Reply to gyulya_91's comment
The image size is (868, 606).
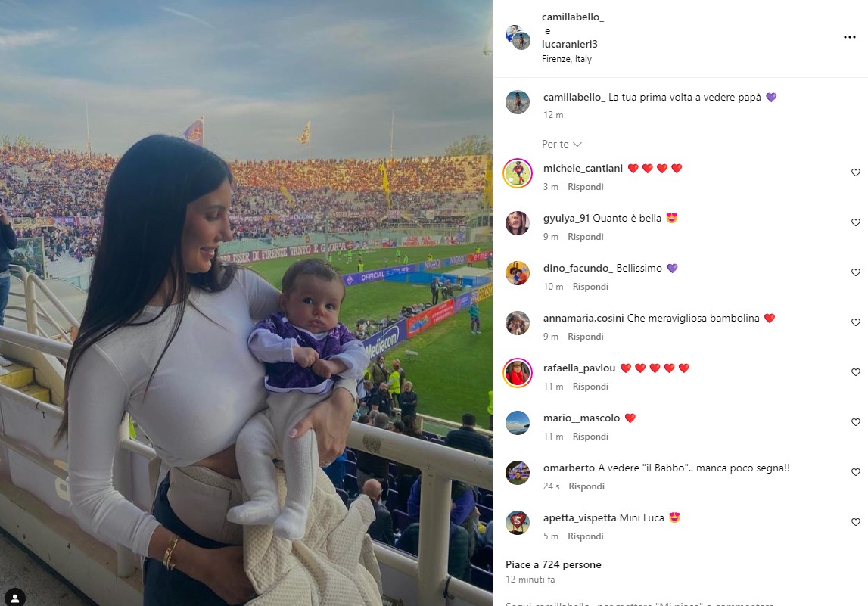pos(585,237)
